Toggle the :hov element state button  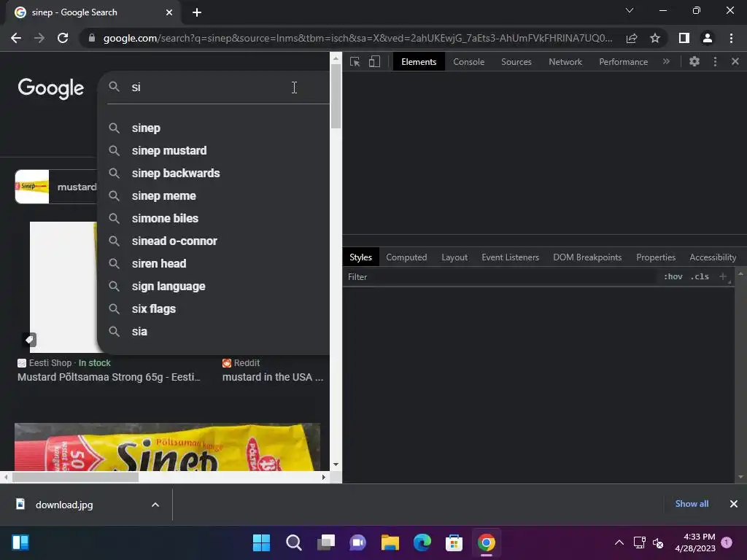pyautogui.click(x=673, y=276)
